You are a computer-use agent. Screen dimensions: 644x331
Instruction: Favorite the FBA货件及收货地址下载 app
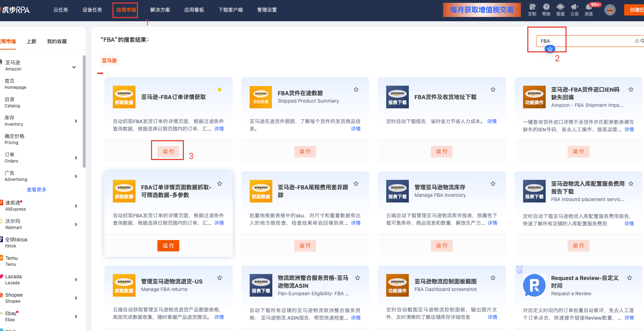point(493,90)
